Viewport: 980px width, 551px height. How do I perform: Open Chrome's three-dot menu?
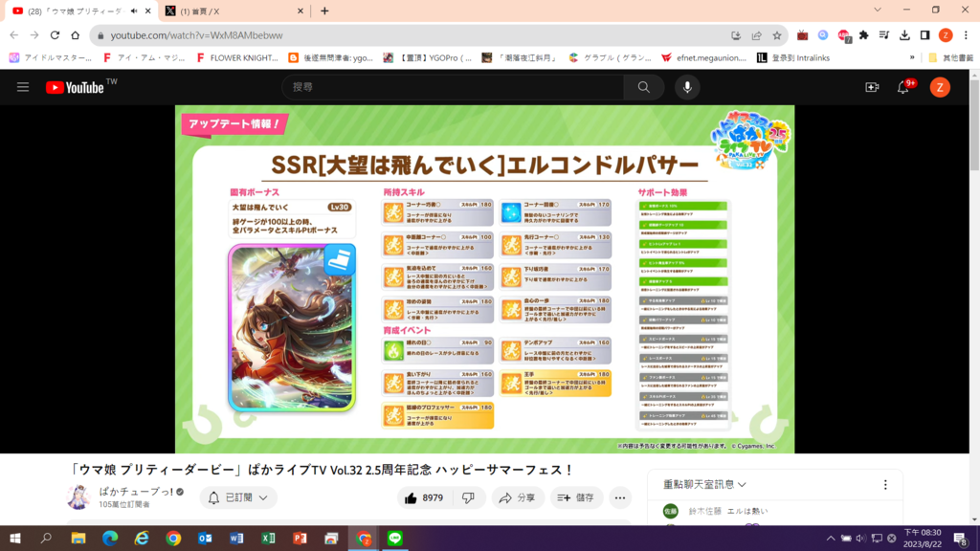966,35
